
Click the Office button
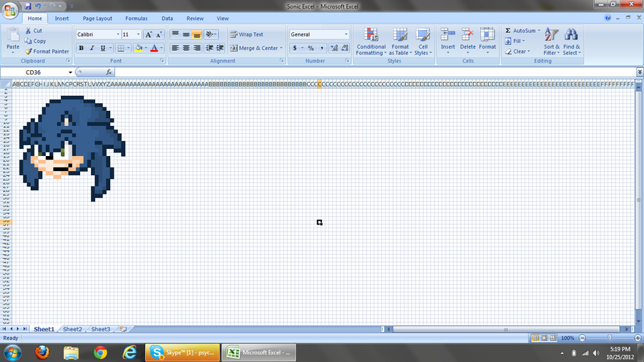[x=10, y=10]
